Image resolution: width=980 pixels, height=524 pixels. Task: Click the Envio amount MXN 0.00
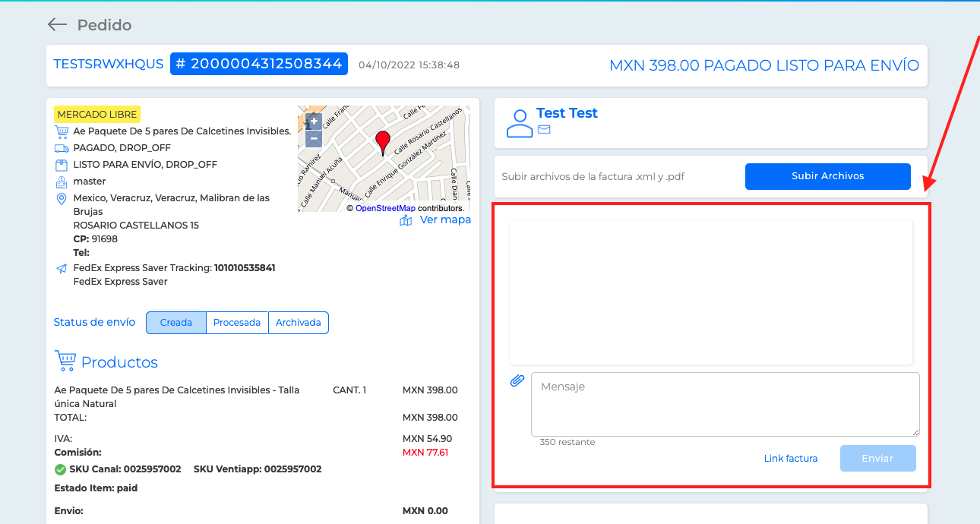(x=425, y=511)
